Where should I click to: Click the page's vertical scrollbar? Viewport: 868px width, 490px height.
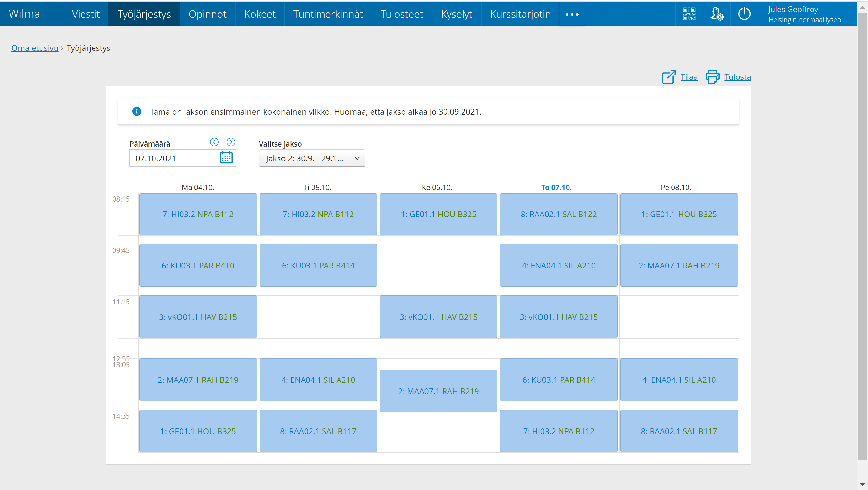coord(862,236)
